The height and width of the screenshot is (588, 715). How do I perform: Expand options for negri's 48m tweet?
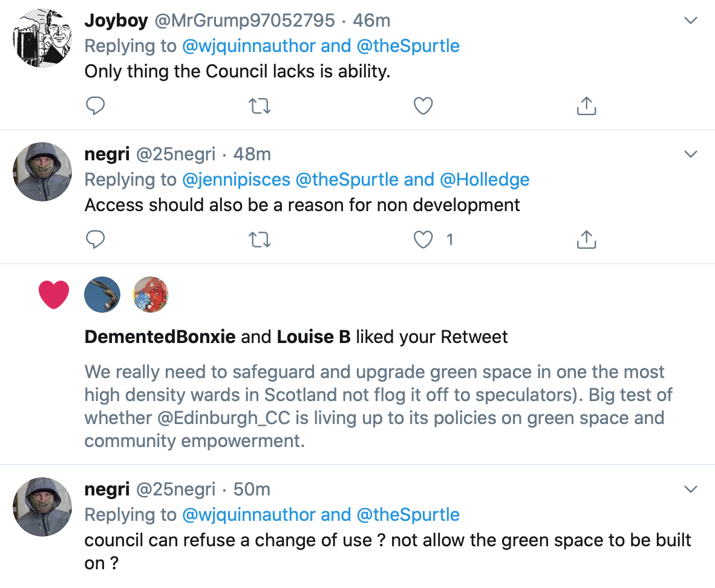[691, 154]
